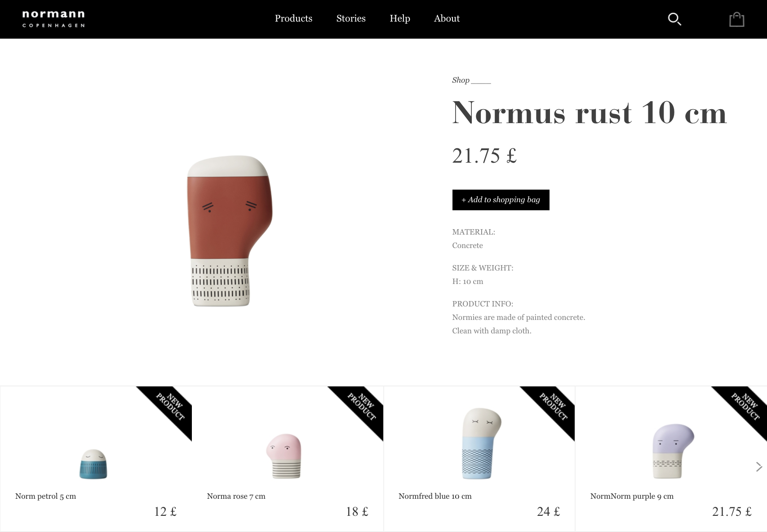
Task: Click the Normann Copenhagen logo
Action: [54, 19]
